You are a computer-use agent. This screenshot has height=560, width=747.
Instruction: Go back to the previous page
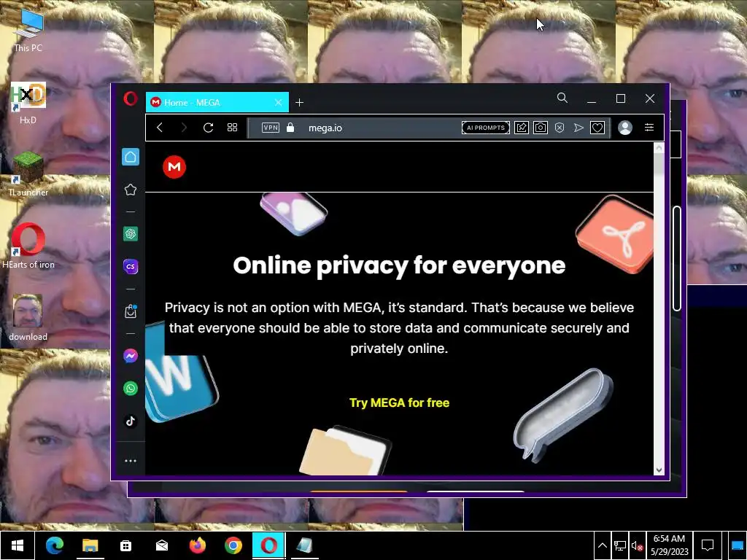(160, 128)
